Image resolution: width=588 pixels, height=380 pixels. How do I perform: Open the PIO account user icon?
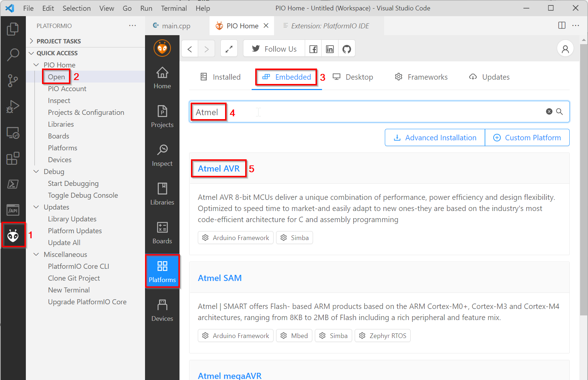(565, 49)
